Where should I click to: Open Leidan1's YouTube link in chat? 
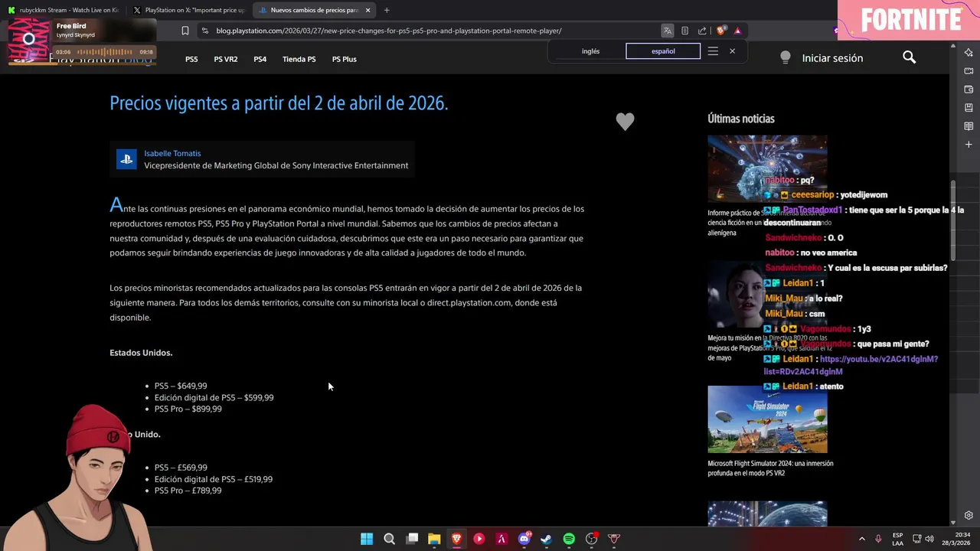[x=851, y=365]
